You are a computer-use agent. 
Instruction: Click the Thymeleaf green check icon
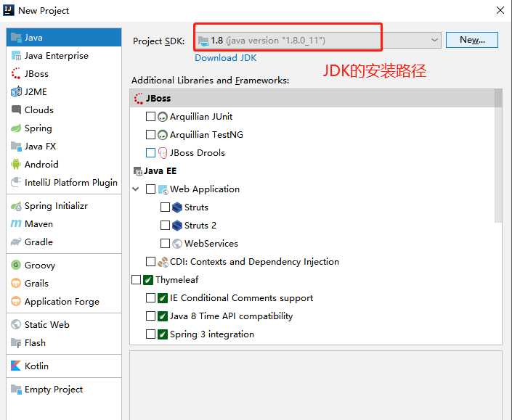click(148, 280)
